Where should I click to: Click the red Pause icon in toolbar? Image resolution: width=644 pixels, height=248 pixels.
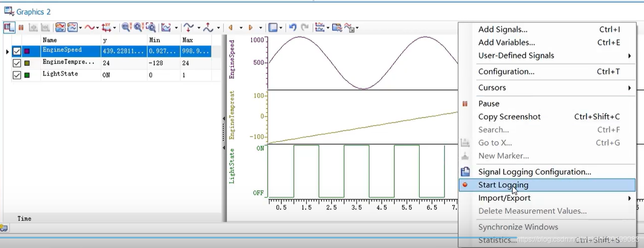(21, 28)
